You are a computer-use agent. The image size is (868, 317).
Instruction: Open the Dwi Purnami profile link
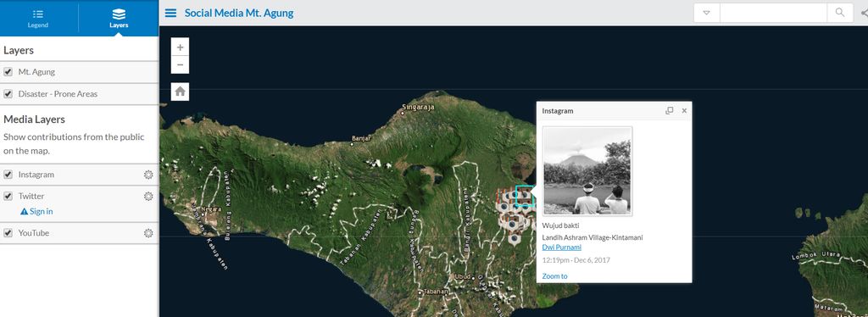(x=562, y=247)
